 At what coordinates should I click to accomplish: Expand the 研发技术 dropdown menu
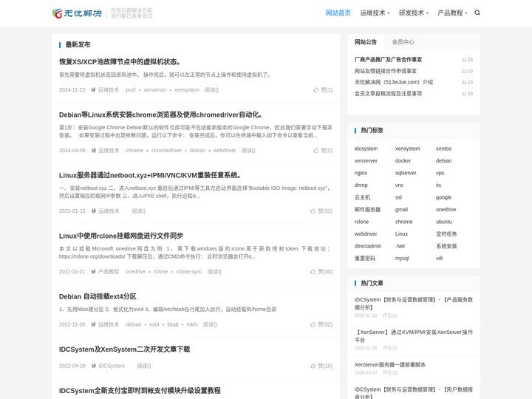tap(414, 13)
